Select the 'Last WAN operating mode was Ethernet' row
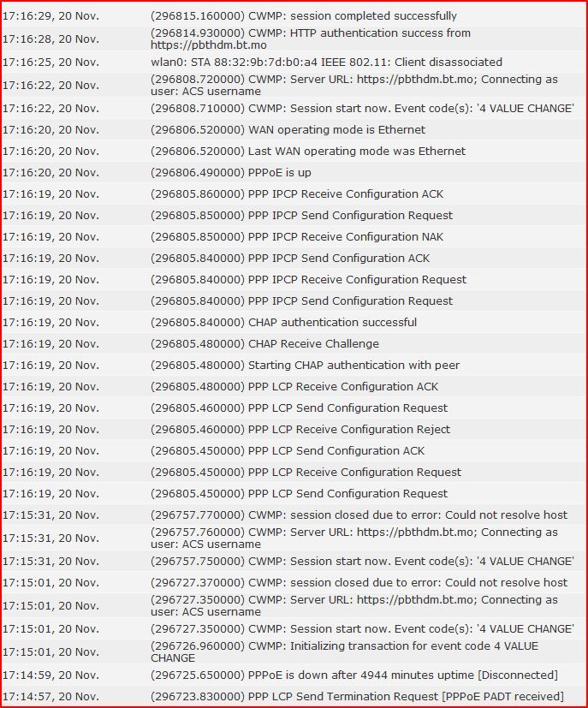This screenshot has height=708, width=588. [294, 151]
